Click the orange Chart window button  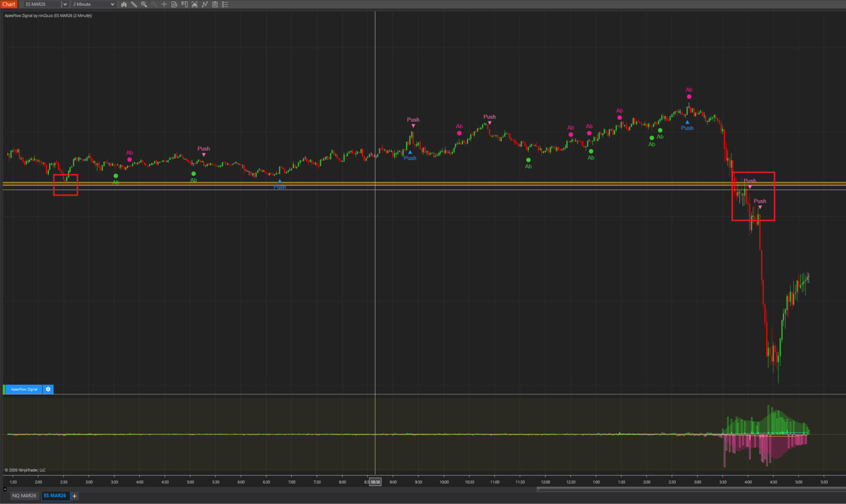coord(9,4)
